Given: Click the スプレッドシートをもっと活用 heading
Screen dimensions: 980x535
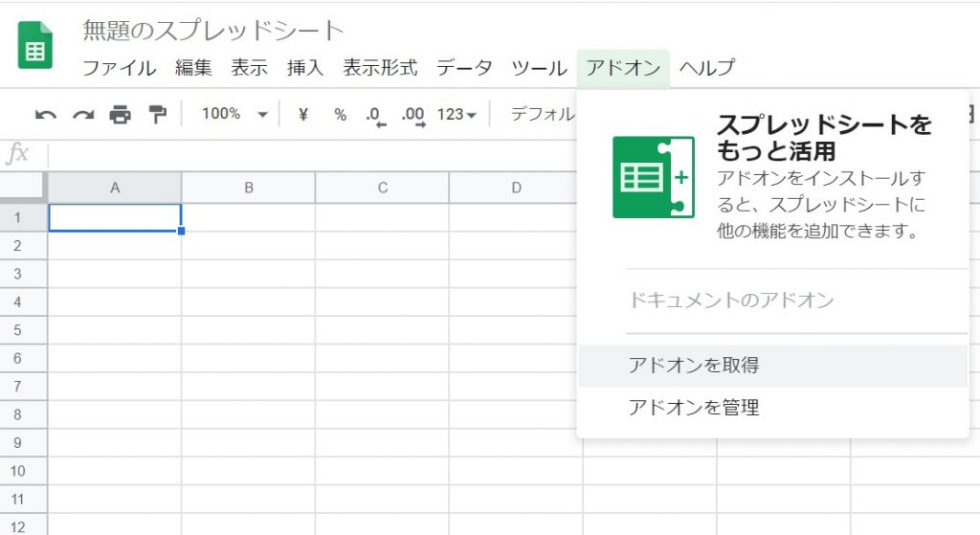Looking at the screenshot, I should 824,138.
